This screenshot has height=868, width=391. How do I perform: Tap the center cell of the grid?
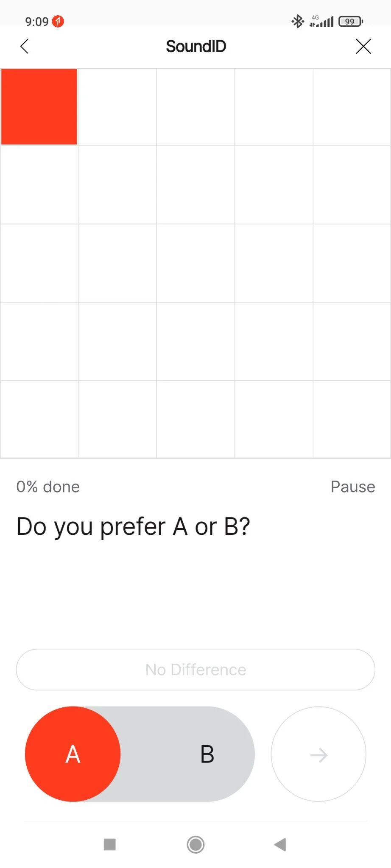tap(195, 263)
